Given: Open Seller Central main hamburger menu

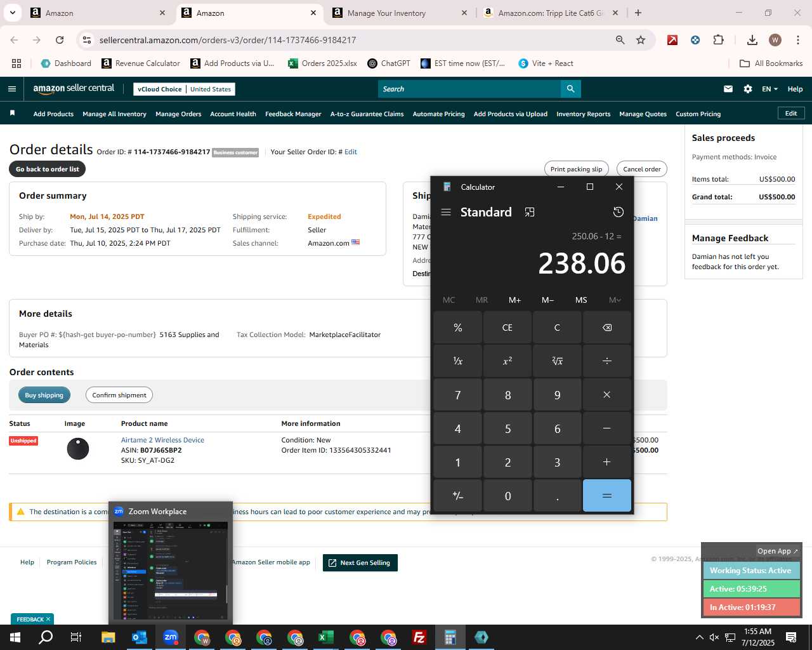Looking at the screenshot, I should 12,89.
